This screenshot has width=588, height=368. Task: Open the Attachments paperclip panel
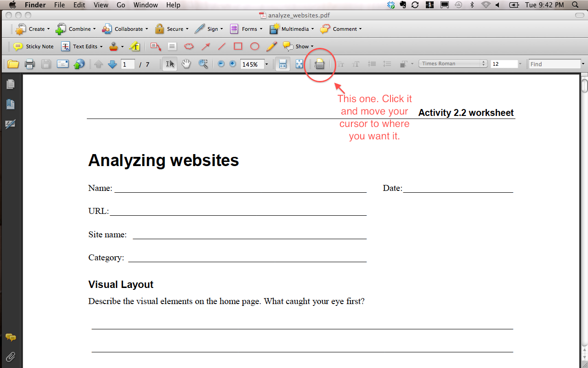(10, 356)
